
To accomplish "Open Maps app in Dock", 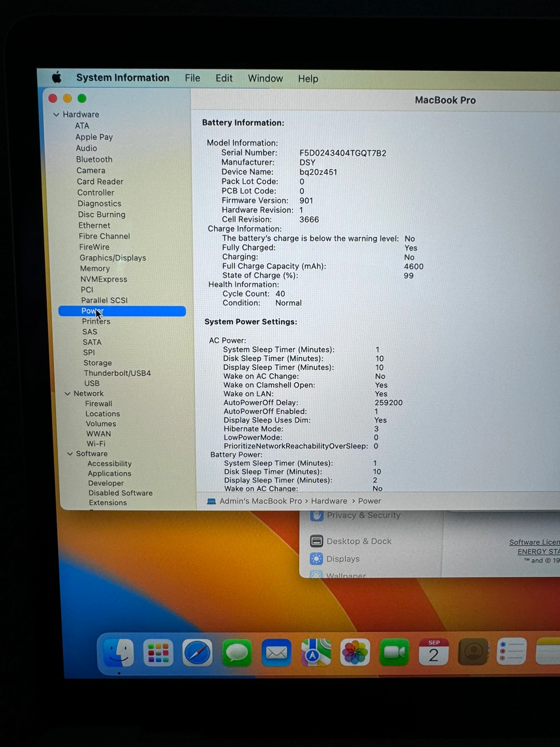I will [316, 653].
